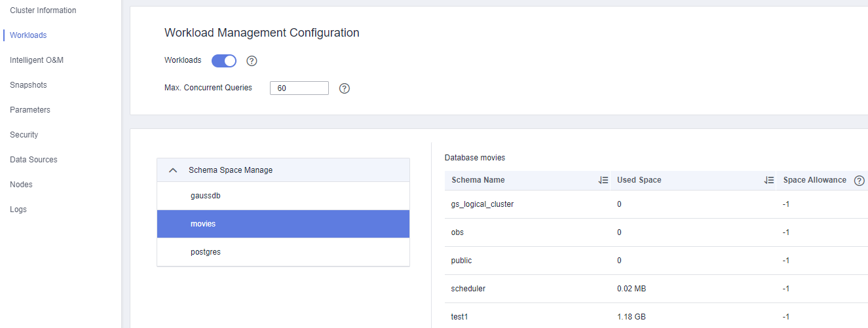Click help icon beside Max. Concurrent Queries

click(x=344, y=88)
